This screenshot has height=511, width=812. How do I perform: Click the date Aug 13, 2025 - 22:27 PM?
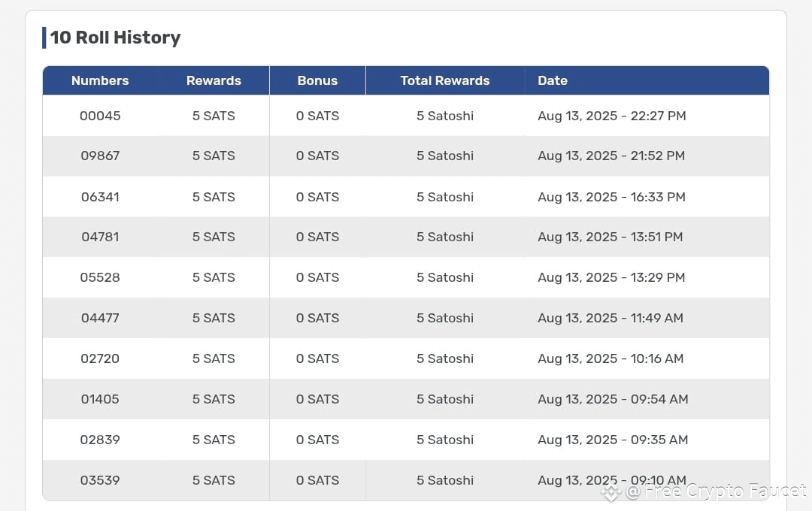pyautogui.click(x=611, y=116)
